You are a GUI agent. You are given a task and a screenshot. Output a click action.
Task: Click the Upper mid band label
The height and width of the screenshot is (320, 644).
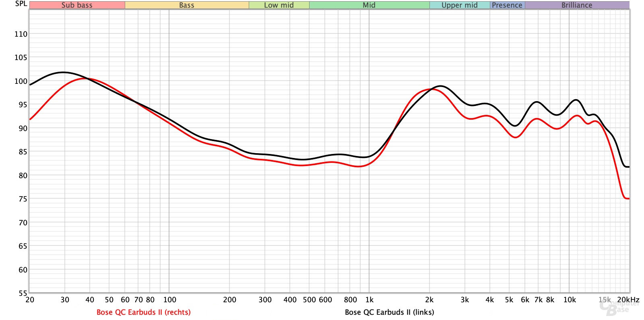click(460, 5)
